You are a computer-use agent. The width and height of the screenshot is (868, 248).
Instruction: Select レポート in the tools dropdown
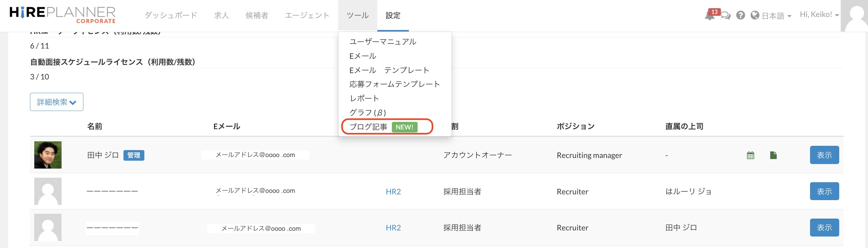364,99
